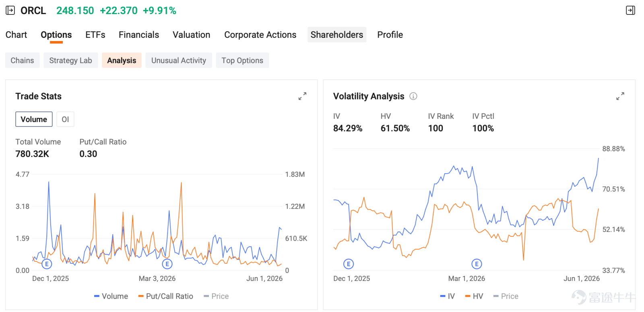The height and width of the screenshot is (312, 644).
Task: Select the Analysis sub-tab
Action: click(x=122, y=60)
